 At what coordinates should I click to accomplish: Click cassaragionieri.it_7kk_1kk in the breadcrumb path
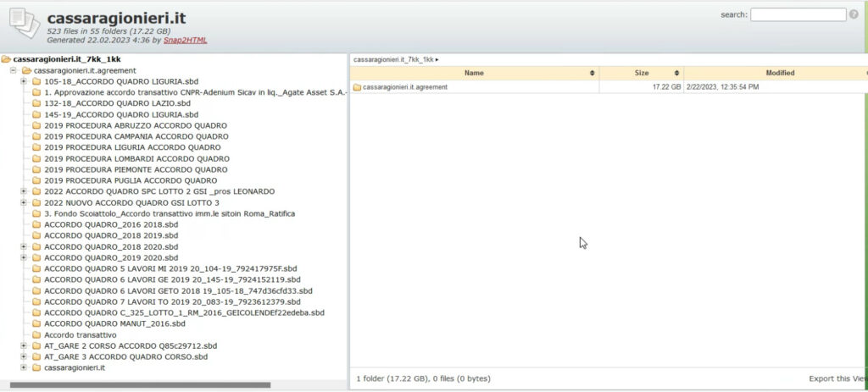[x=393, y=60]
